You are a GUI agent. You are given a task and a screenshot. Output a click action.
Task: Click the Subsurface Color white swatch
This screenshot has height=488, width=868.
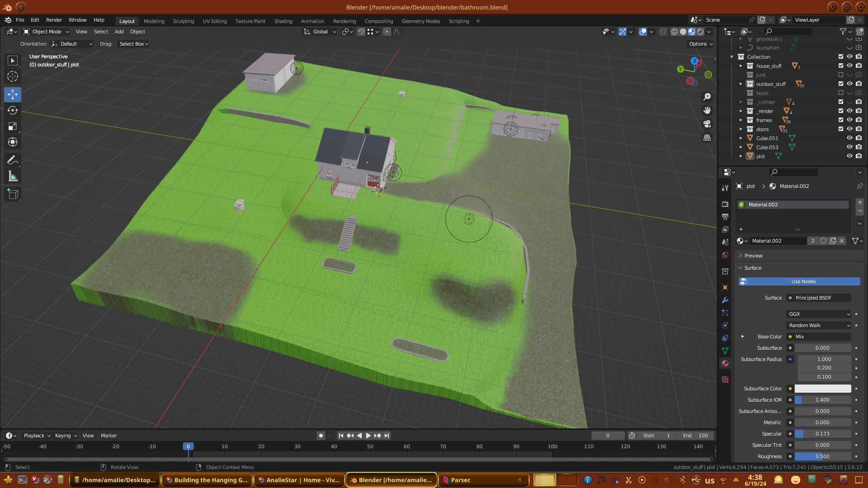click(823, 389)
